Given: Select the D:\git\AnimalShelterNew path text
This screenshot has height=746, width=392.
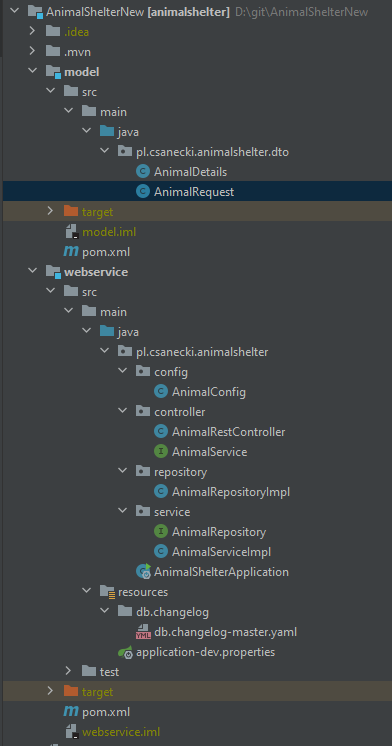Looking at the screenshot, I should click(x=302, y=12).
